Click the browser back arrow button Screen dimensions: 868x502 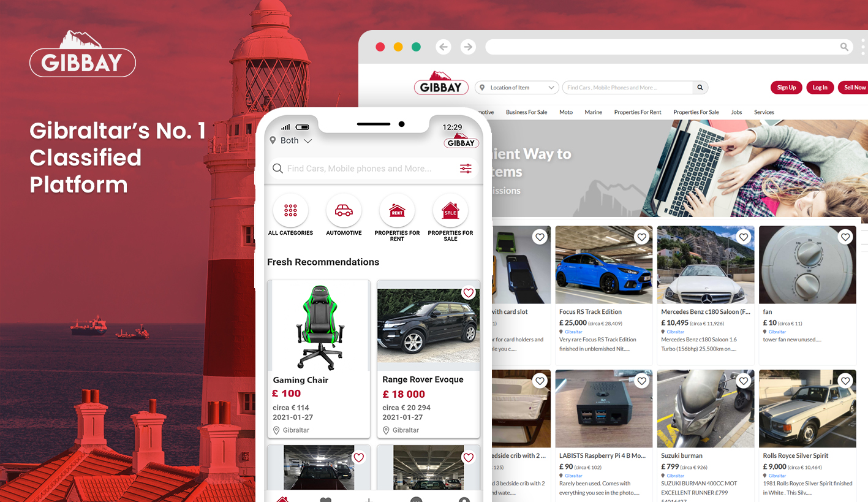click(443, 47)
